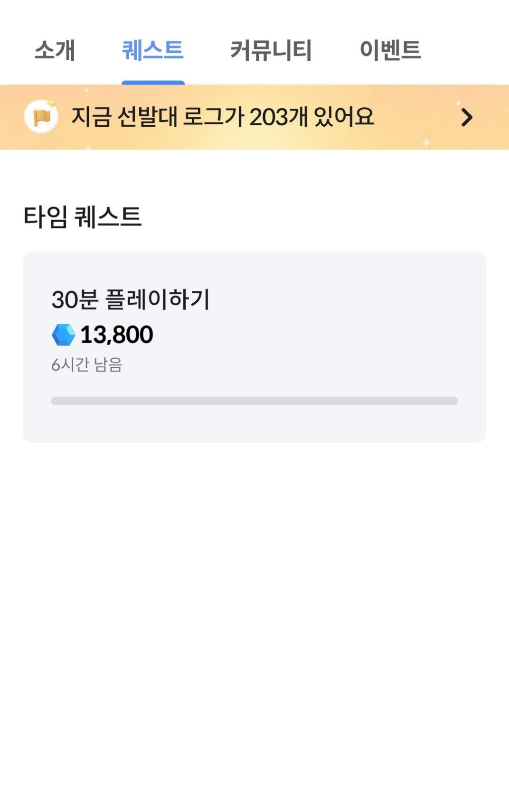509x812 pixels.
Task: Open the 타임 퀘스트 quest card
Action: coord(254,347)
